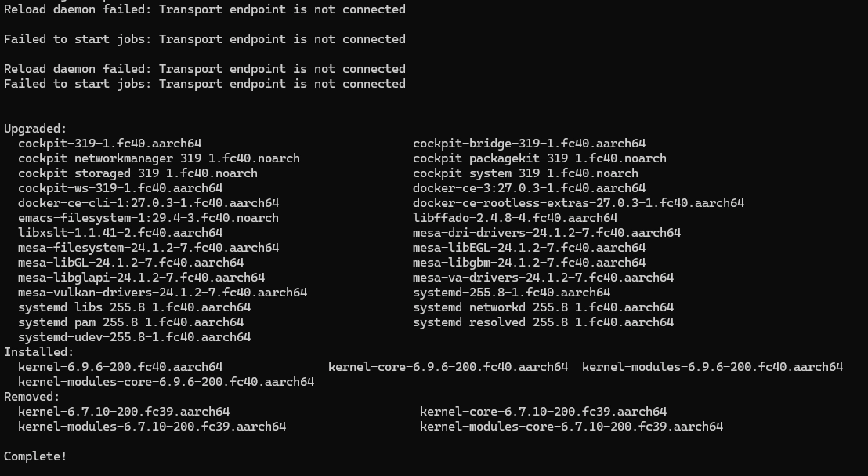Click the libxslt-1.1.41 package text
Screen dimensions: 868x476
(120, 233)
